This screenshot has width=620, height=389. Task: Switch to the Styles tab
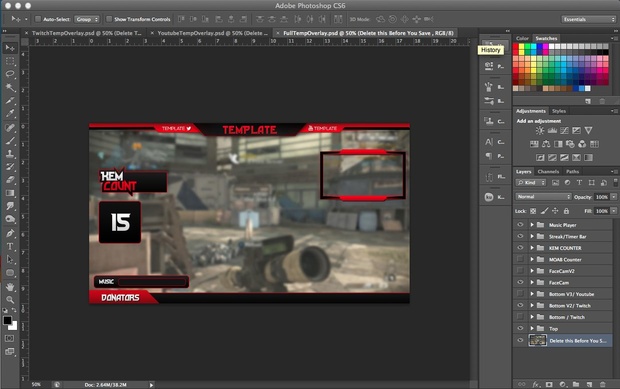tap(559, 111)
